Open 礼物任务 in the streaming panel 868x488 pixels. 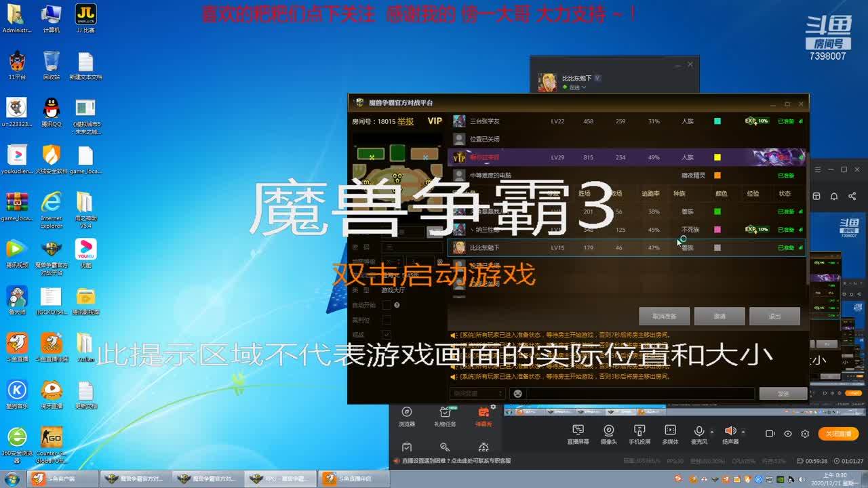[x=445, y=416]
